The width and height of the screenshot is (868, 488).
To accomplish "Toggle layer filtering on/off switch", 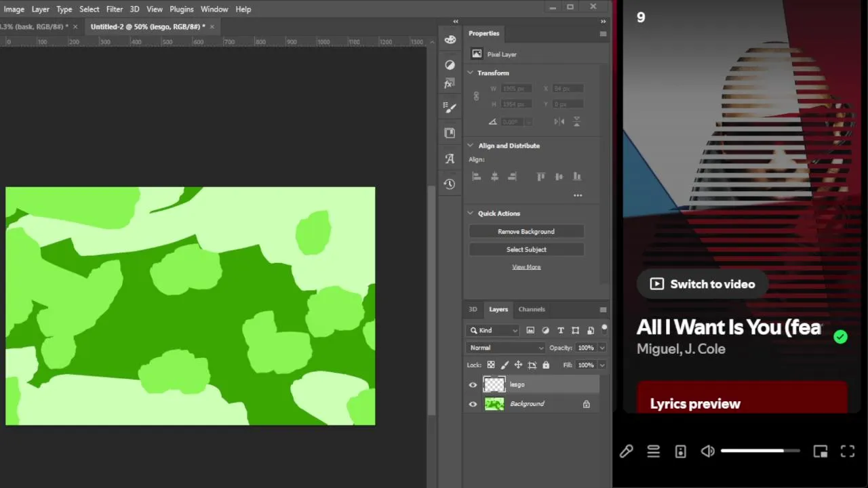I will (x=604, y=329).
